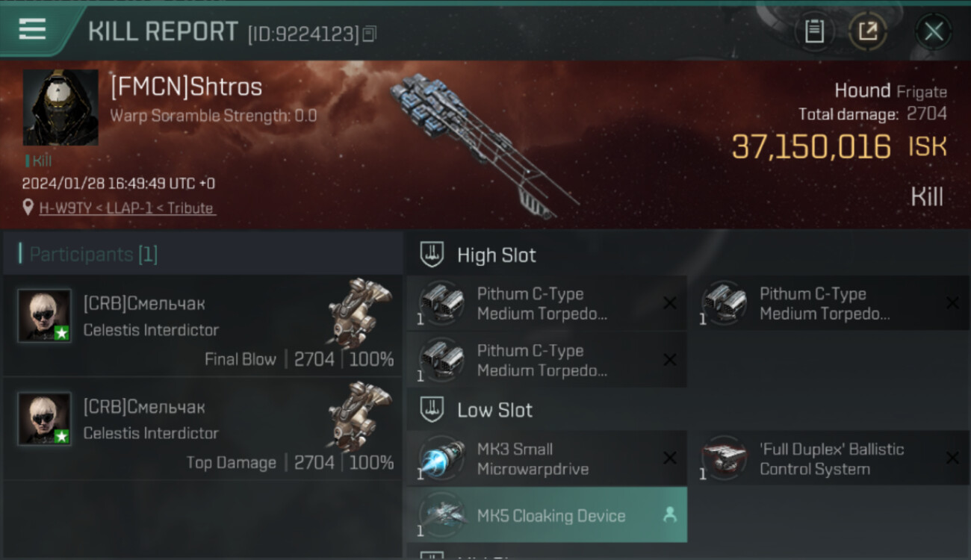Close the kill report window

click(934, 31)
